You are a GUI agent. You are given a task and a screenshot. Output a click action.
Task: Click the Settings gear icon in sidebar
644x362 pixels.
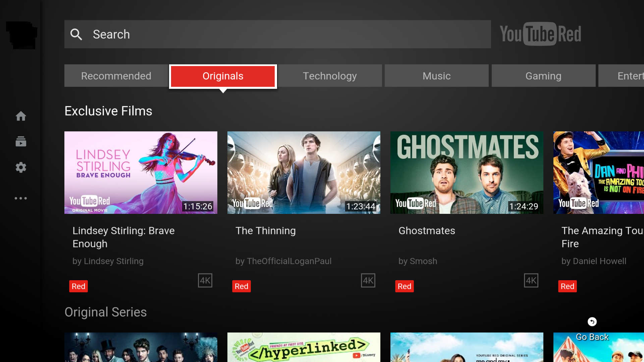(x=20, y=167)
